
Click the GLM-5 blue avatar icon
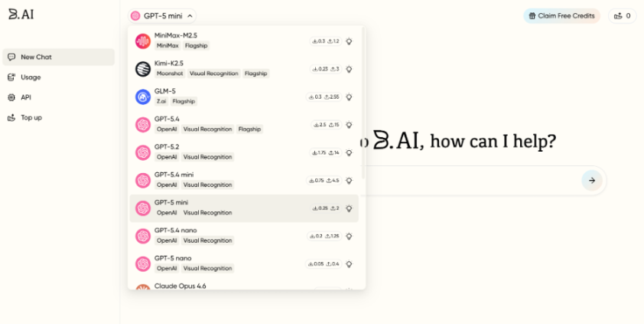[143, 97]
